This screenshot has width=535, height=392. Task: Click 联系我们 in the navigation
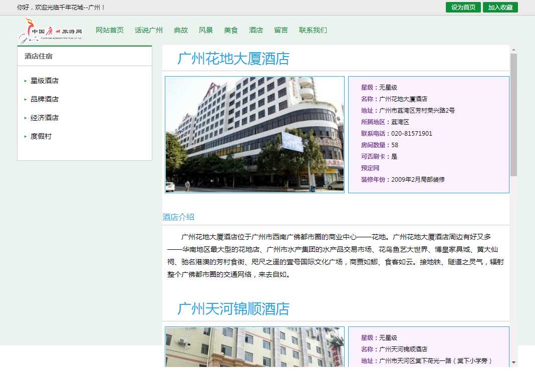[313, 30]
